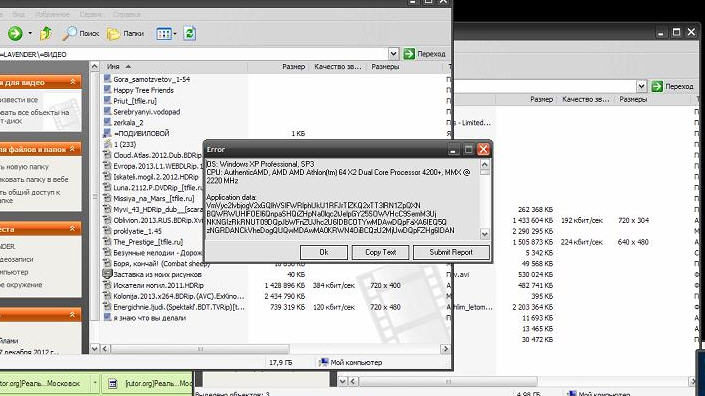The height and width of the screenshot is (396, 705).
Task: Expand the back window address dropdown
Action: point(641,86)
